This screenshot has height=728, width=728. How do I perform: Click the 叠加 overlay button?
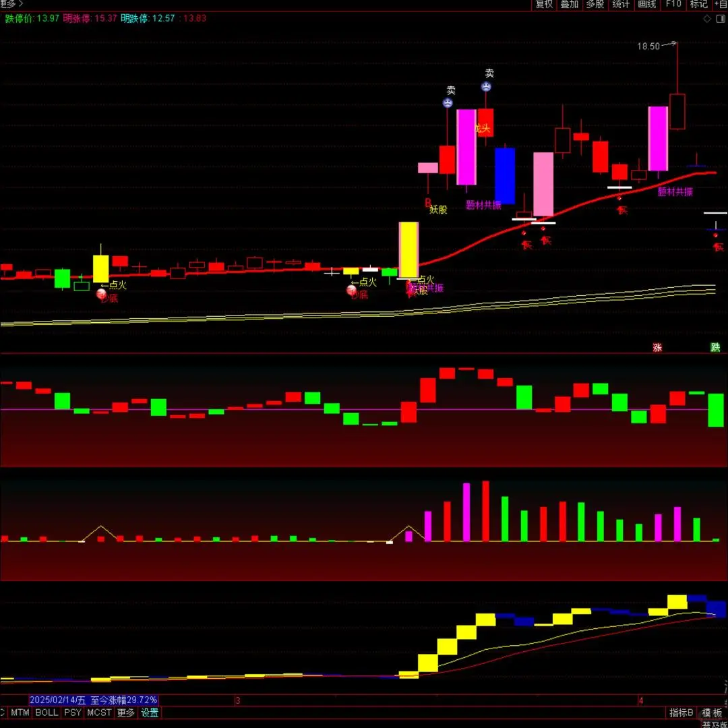pyautogui.click(x=569, y=5)
